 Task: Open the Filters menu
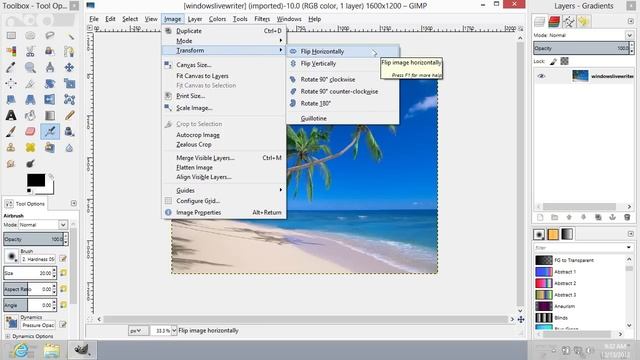coord(262,19)
